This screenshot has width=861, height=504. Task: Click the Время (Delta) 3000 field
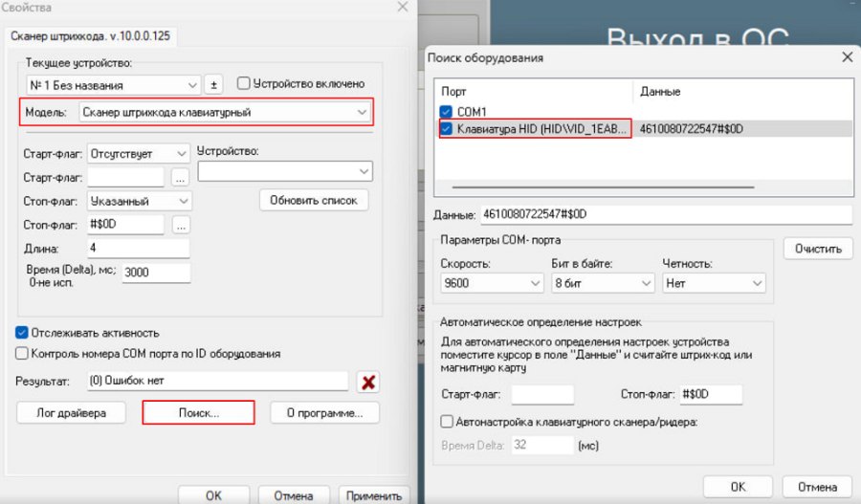coord(156,273)
